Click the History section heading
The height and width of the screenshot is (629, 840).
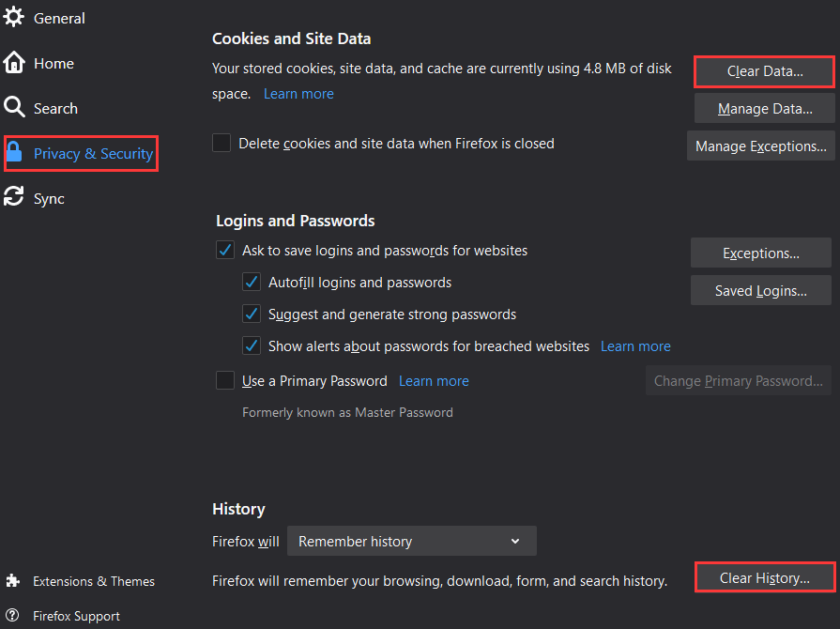pos(238,509)
